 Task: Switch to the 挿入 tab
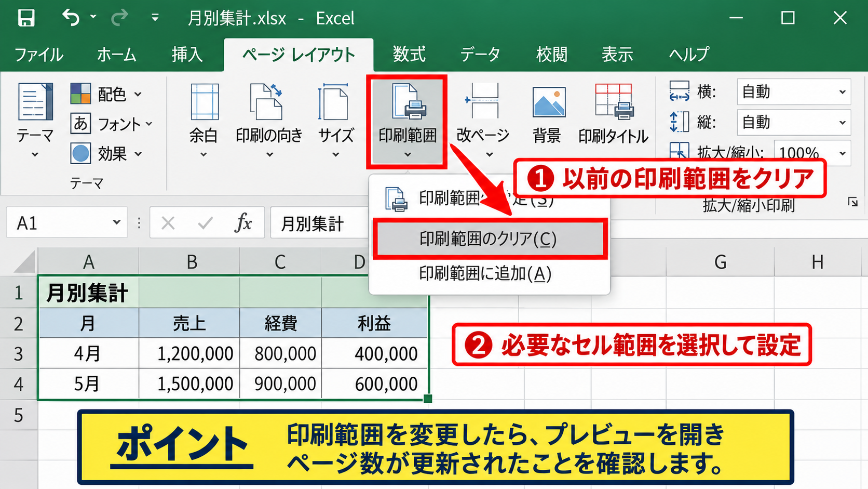[x=187, y=55]
